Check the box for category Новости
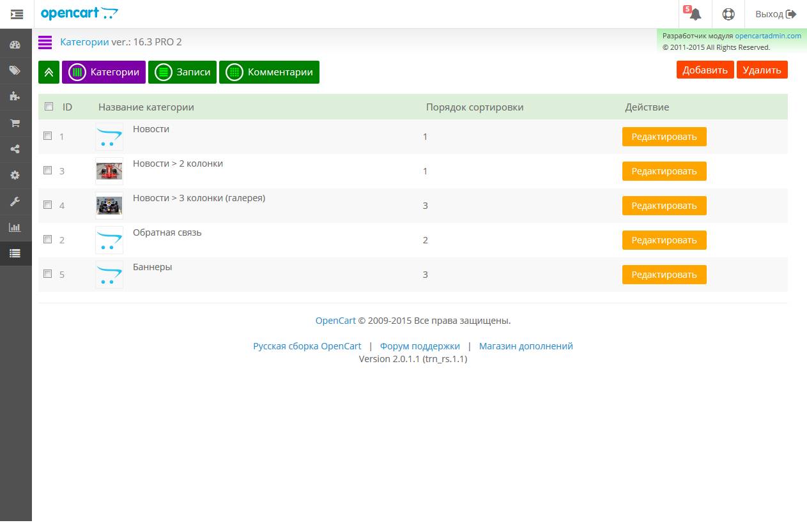807x532 pixels. click(x=47, y=136)
